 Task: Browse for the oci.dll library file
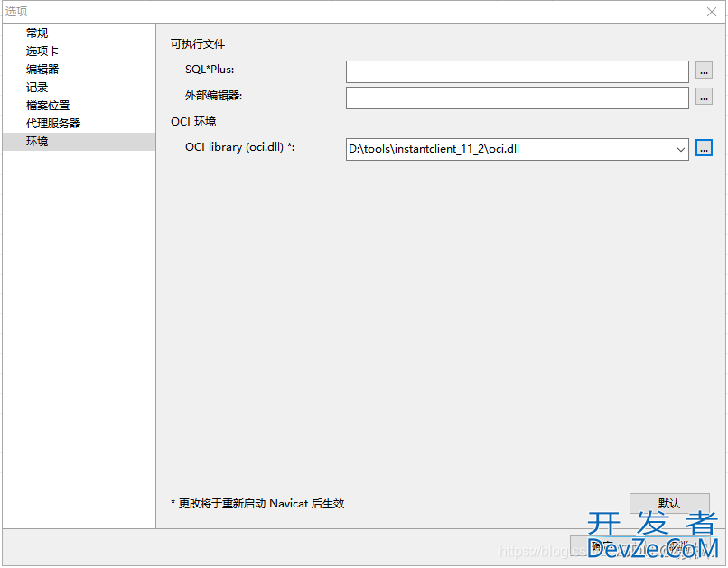coord(704,148)
